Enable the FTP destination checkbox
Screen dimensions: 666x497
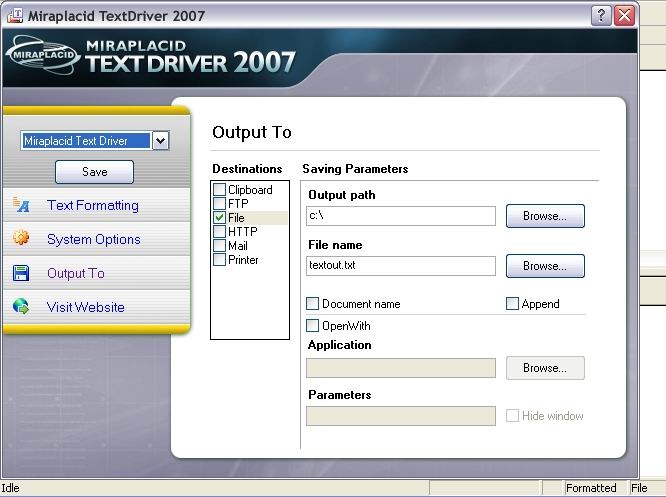(x=219, y=203)
